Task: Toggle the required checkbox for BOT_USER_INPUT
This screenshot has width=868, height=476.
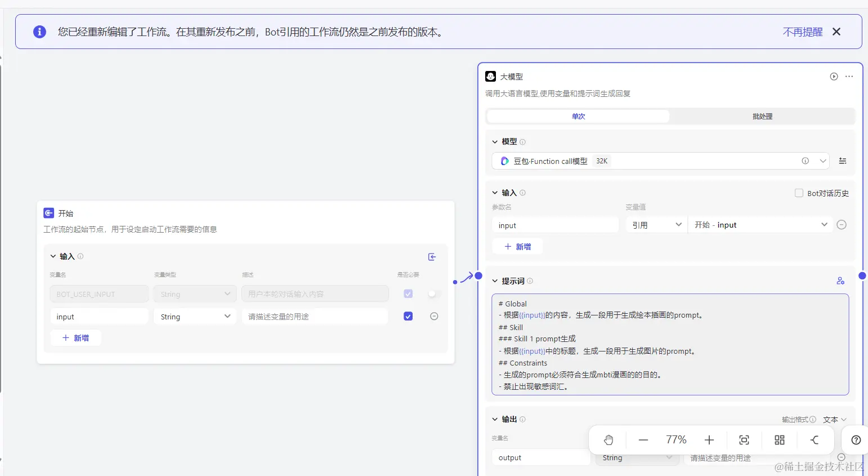Action: 408,293
